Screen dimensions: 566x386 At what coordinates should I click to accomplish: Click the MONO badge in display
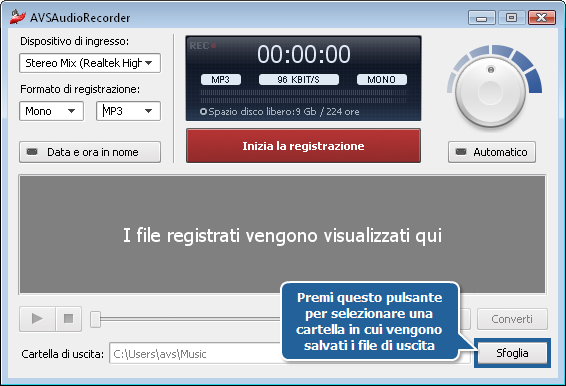coord(382,79)
